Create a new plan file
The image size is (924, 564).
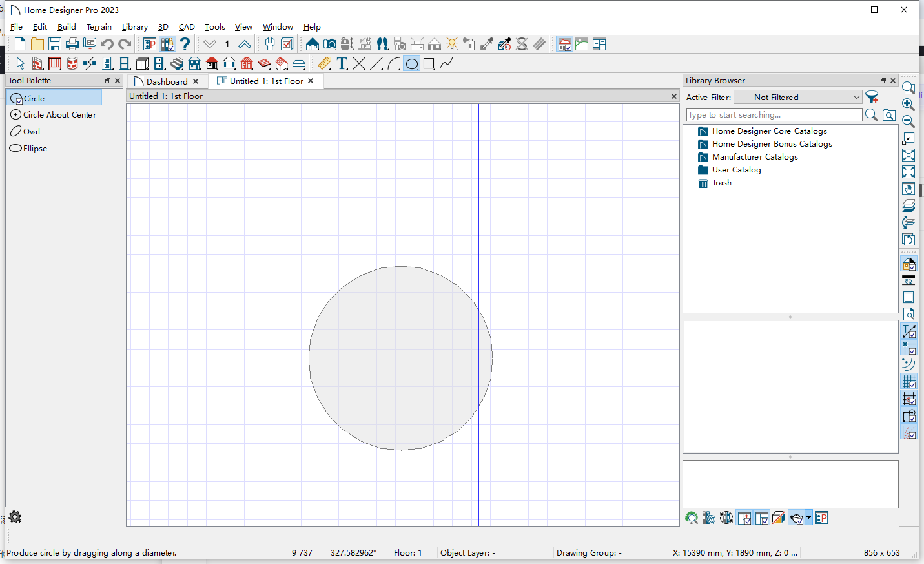click(x=20, y=44)
